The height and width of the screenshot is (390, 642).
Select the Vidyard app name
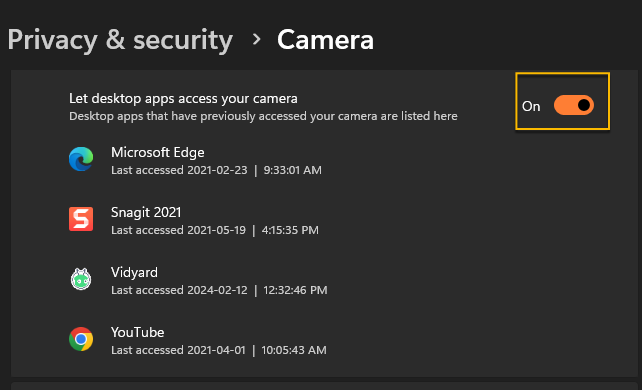[x=134, y=273]
